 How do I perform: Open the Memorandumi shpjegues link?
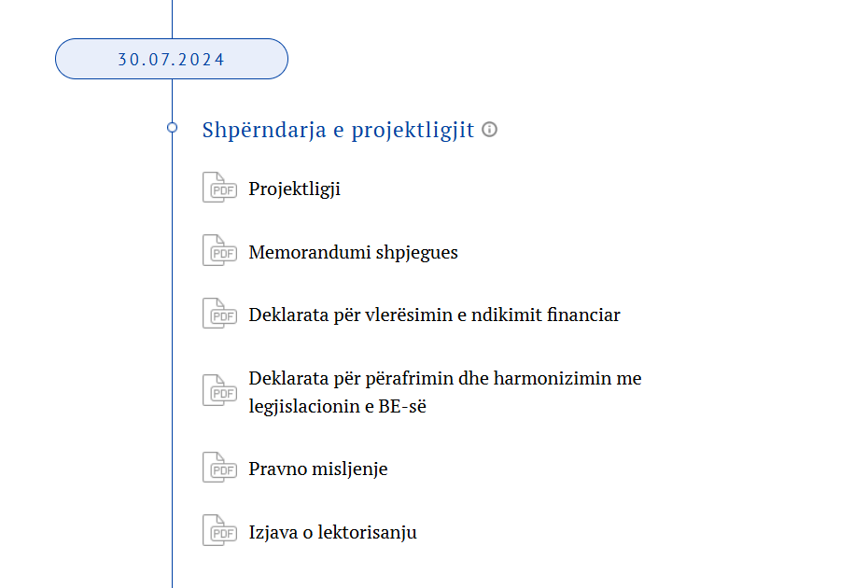353,252
